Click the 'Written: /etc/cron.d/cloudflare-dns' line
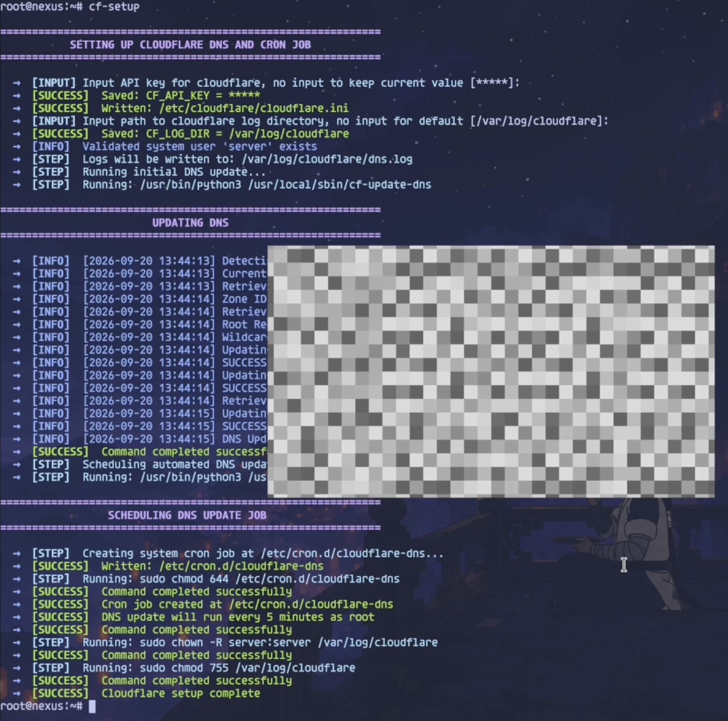728x721 pixels. pos(168,566)
